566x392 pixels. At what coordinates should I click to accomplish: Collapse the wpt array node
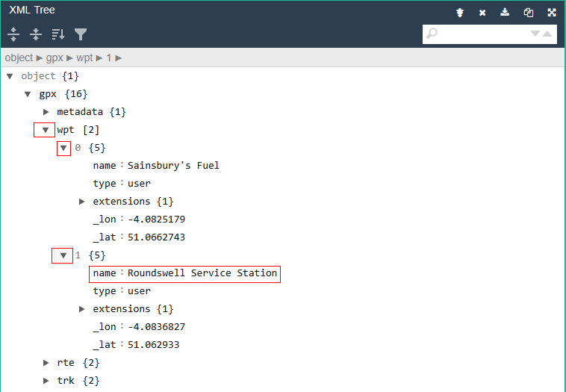pos(46,130)
